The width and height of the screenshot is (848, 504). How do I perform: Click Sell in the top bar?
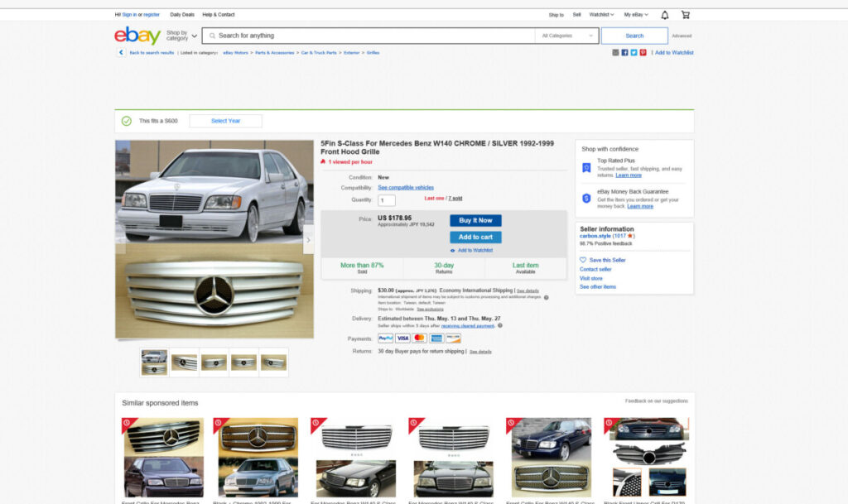click(577, 15)
